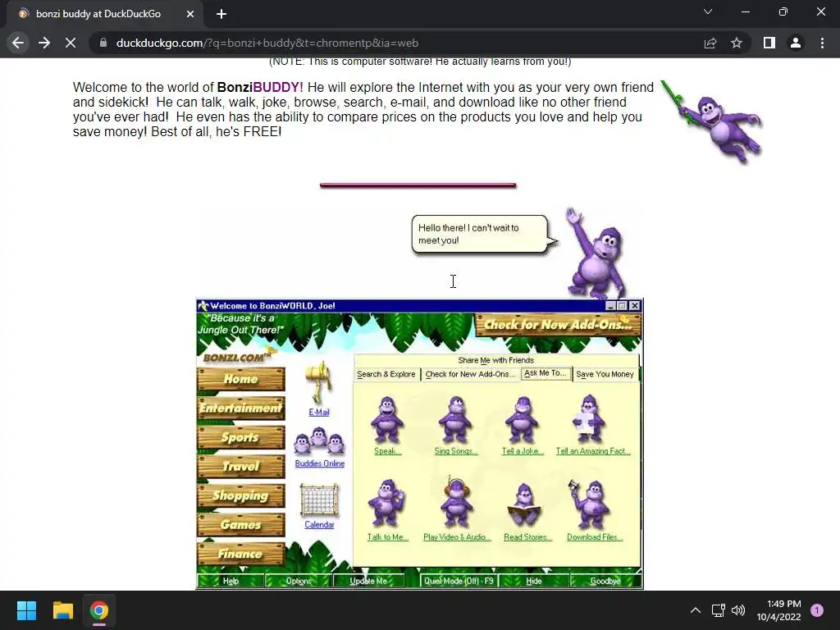Click the Talk to Me gorilla icon

point(387,504)
